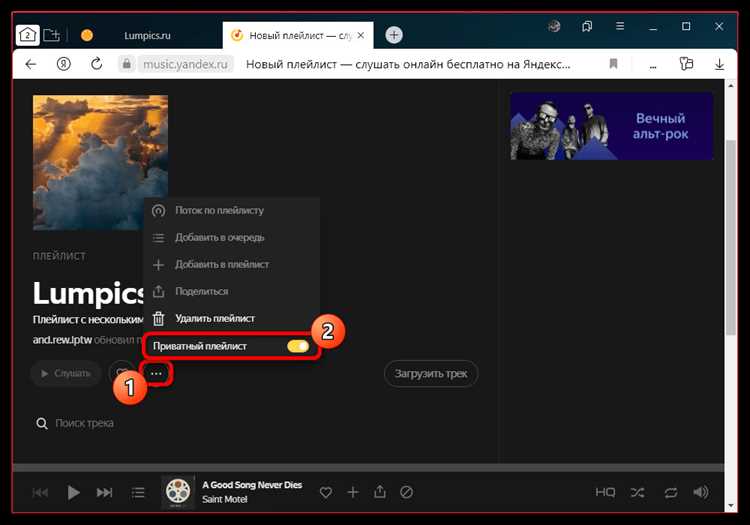
Task: Open the browser profile avatar
Action: 554,27
